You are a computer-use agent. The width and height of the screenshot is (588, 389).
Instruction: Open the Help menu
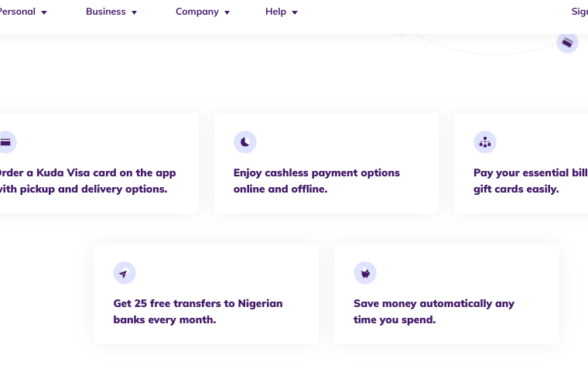275,12
